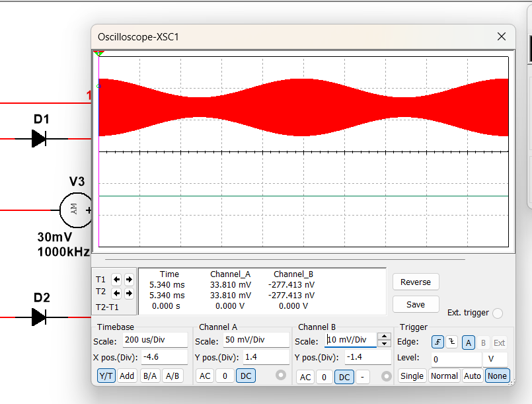Enable the Ext. trigger radio button
The width and height of the screenshot is (532, 404).
click(498, 313)
